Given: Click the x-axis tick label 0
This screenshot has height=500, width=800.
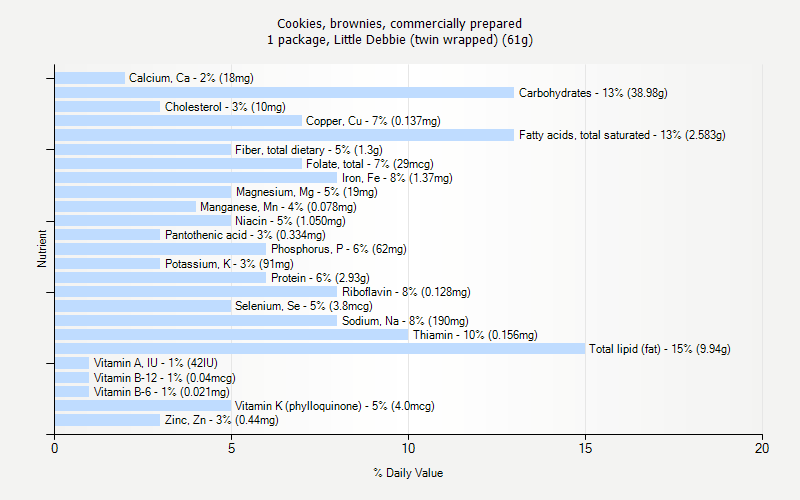Looking at the screenshot, I should (55, 448).
